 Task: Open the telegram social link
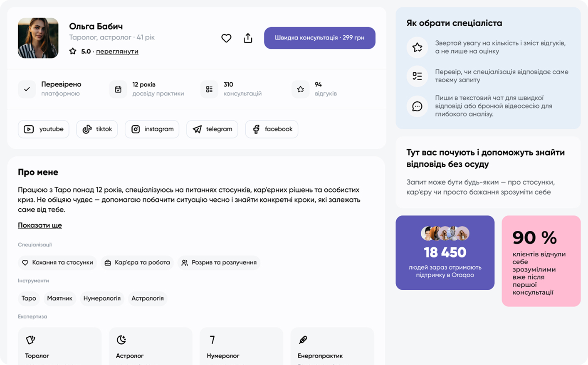coord(212,129)
